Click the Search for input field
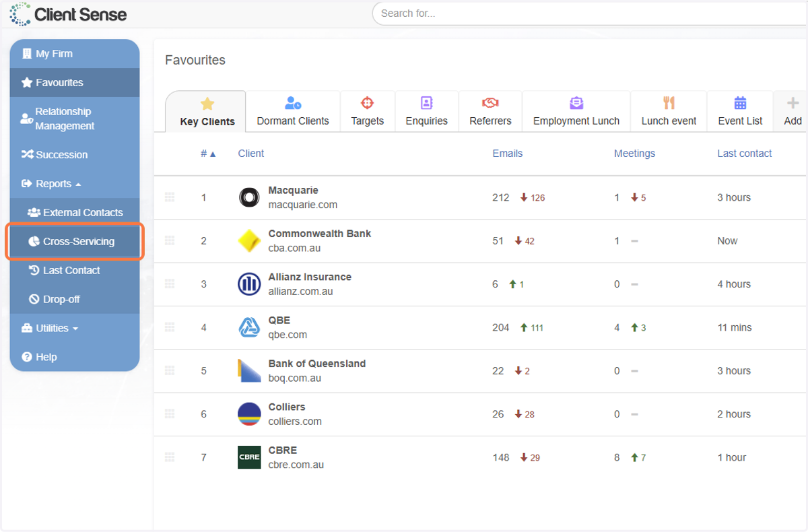This screenshot has width=808, height=532. (590, 13)
